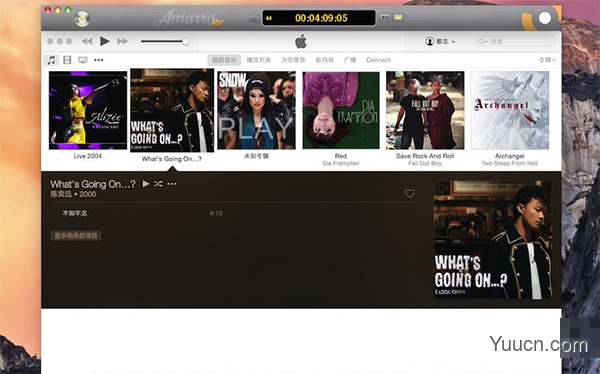Click the song duration 4:10
600x374 pixels.
tap(216, 213)
